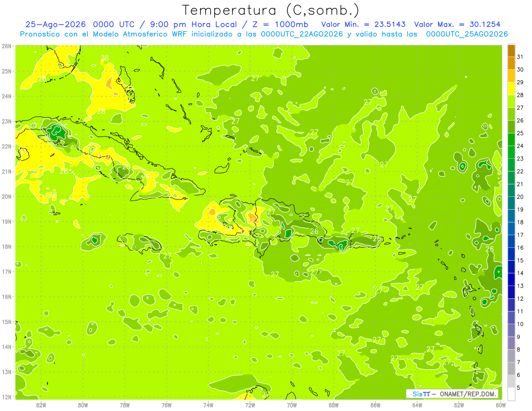Viewport: 532px width, 411px height.
Task: Click the "19N" latitude label
Action: click(x=7, y=221)
